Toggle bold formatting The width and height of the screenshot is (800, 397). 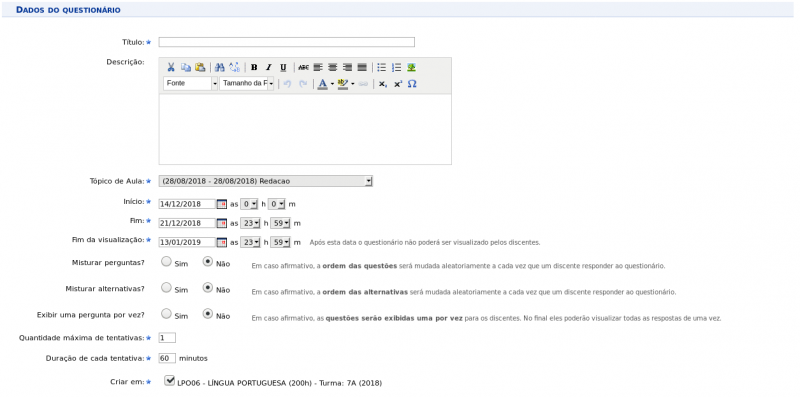click(254, 67)
